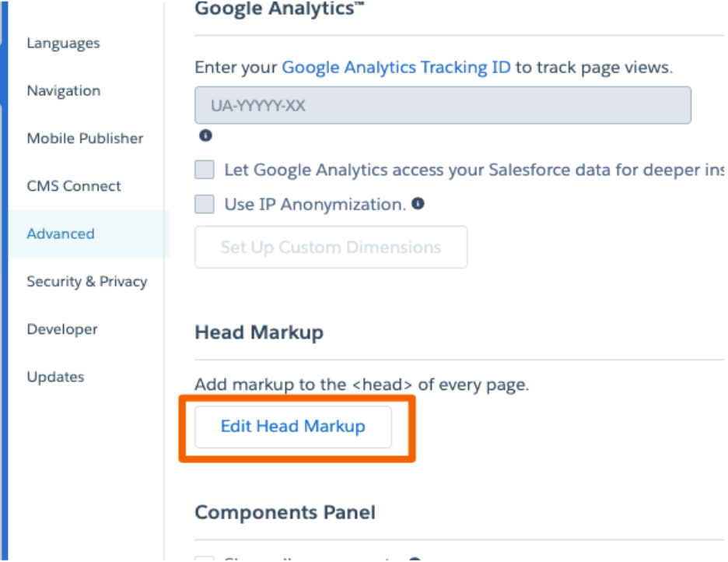Go to Updates in the sidebar
The height and width of the screenshot is (562, 728).
tap(55, 377)
